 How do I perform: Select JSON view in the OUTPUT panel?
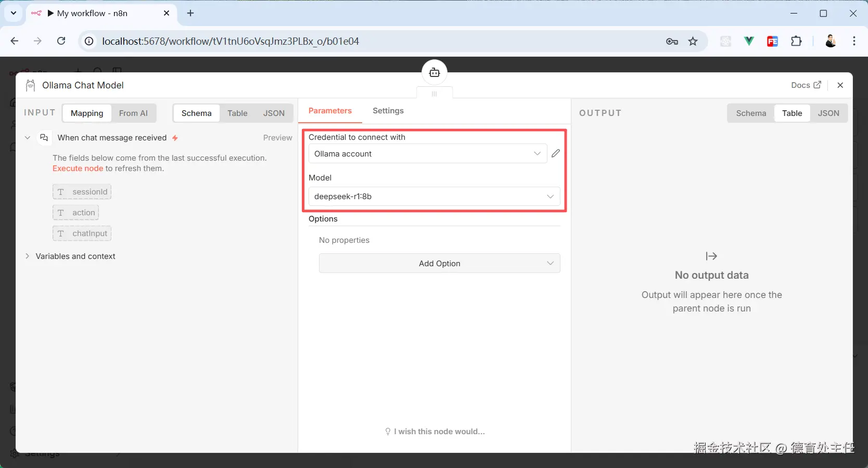point(828,113)
